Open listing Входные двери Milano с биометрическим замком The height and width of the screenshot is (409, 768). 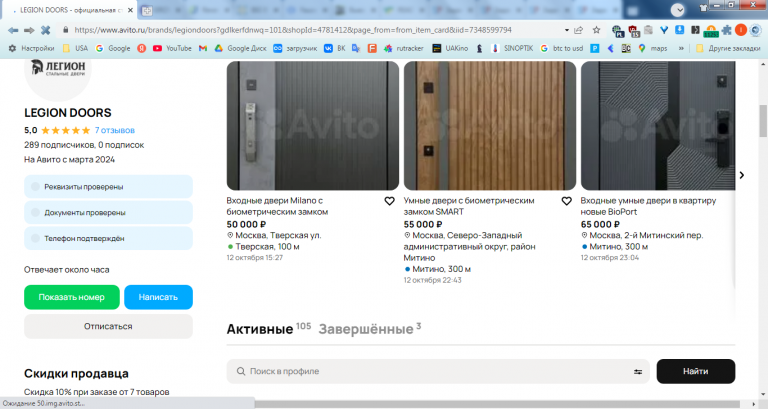[x=277, y=206]
